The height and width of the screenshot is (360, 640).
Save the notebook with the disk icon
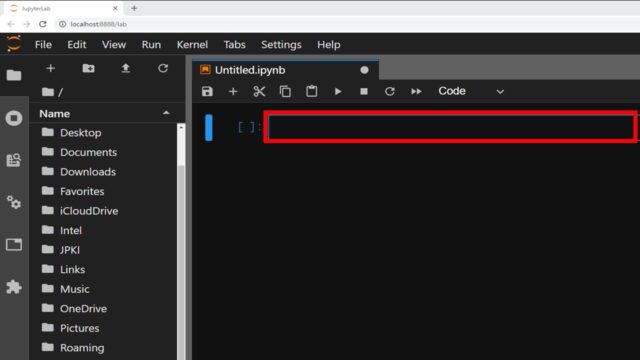coord(207,91)
